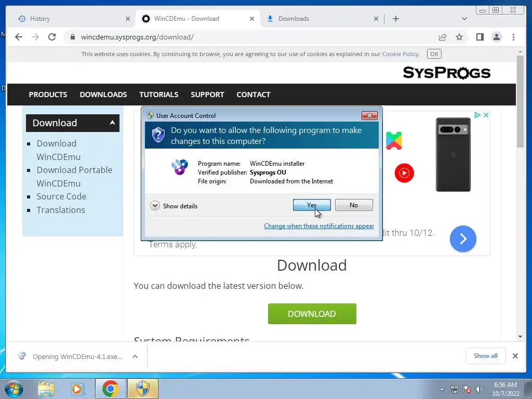
Task: Close the Downloads tab
Action: (x=376, y=19)
